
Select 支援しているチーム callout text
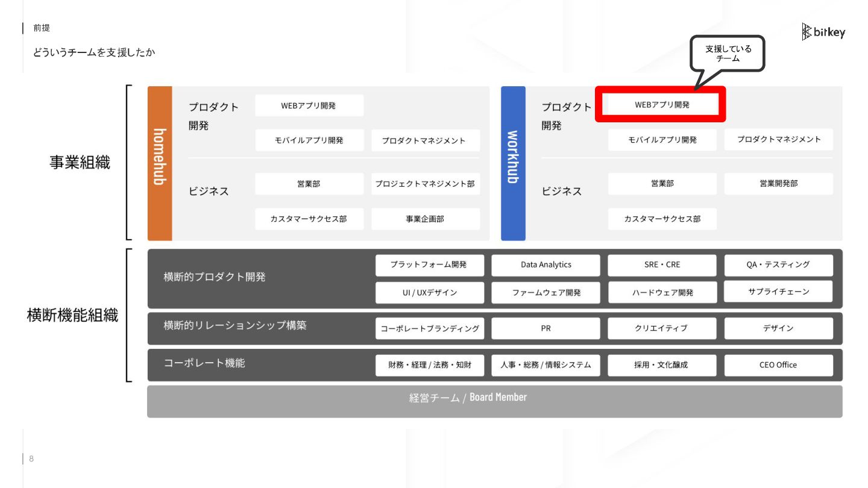coord(728,54)
